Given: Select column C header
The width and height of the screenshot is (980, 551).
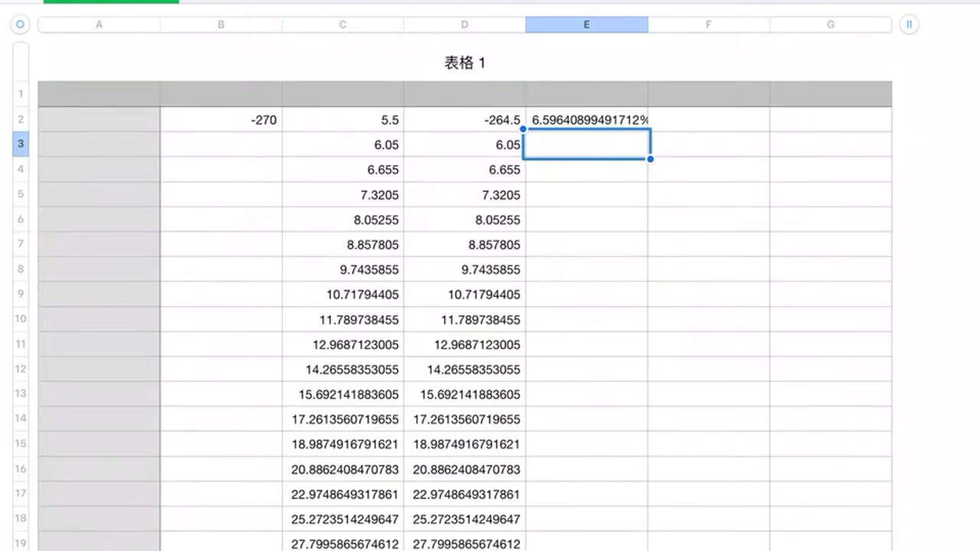Looking at the screenshot, I should [343, 25].
